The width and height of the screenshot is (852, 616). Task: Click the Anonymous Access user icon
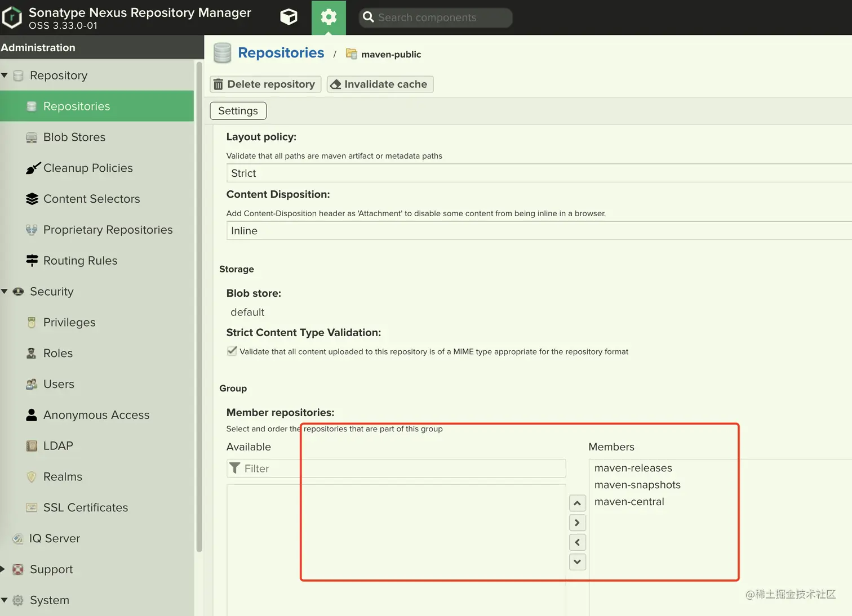pyautogui.click(x=32, y=415)
